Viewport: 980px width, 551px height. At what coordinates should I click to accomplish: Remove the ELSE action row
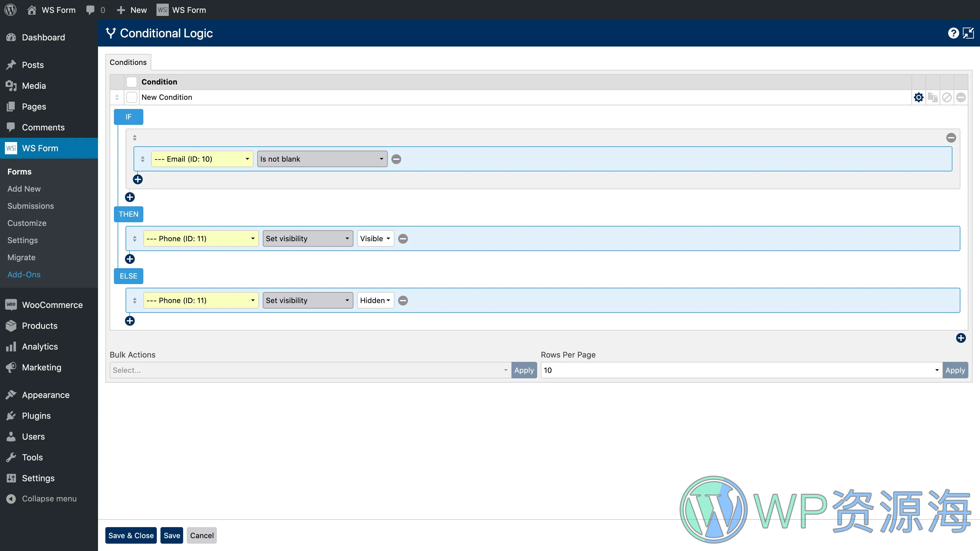[403, 300]
